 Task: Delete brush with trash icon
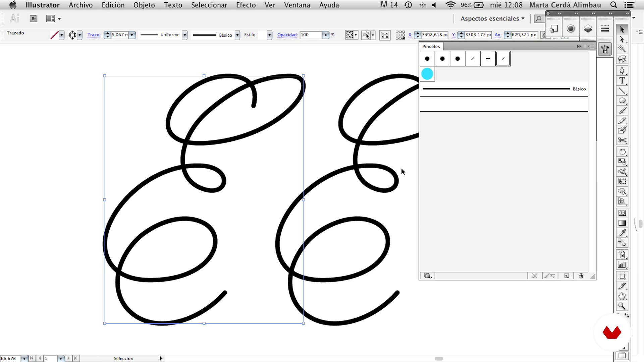click(581, 276)
